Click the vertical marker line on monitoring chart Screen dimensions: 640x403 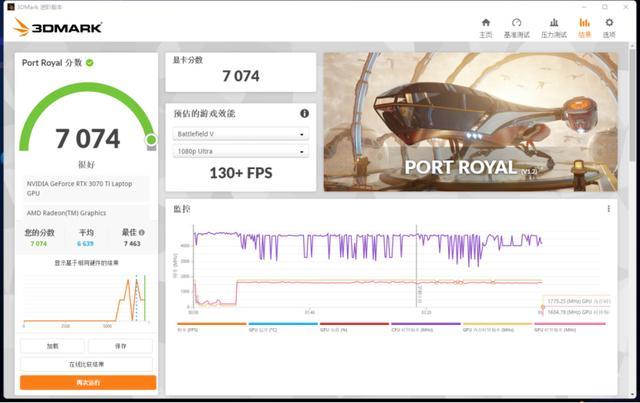click(x=416, y=265)
